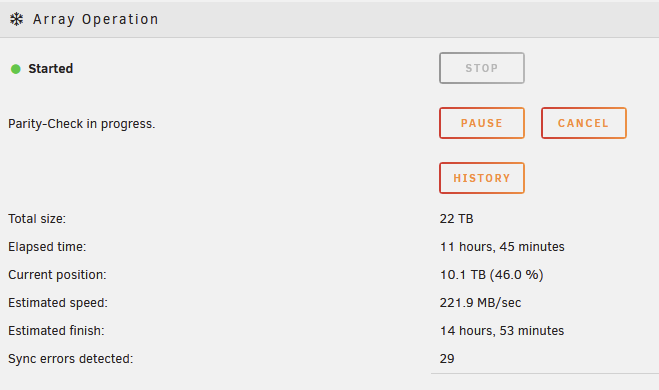Pause the running parity check
This screenshot has width=659, height=390.
point(482,123)
